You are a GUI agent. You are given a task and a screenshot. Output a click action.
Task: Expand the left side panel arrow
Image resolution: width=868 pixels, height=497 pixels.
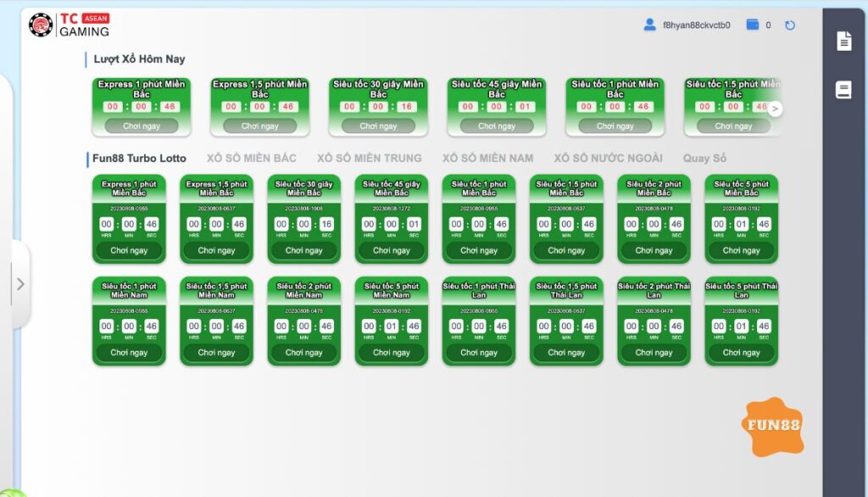click(20, 284)
